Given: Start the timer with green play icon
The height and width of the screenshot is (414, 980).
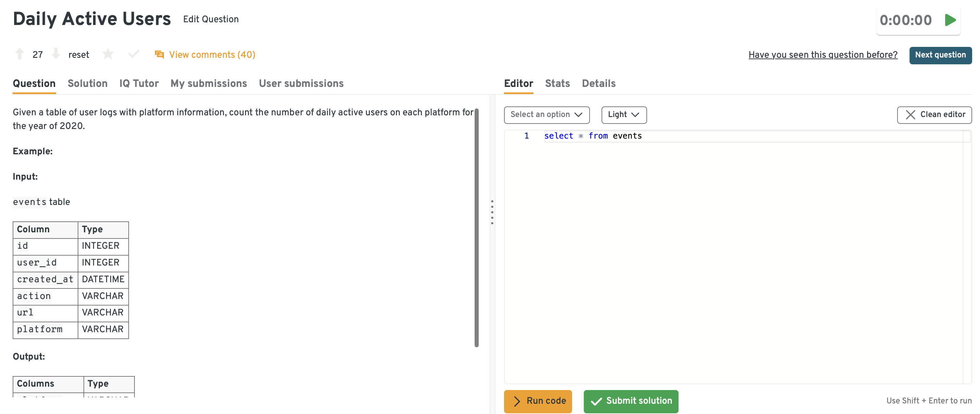Looking at the screenshot, I should click(x=950, y=20).
